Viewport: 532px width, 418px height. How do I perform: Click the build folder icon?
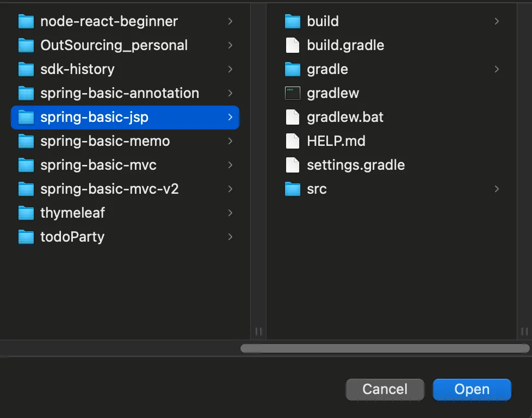(293, 21)
